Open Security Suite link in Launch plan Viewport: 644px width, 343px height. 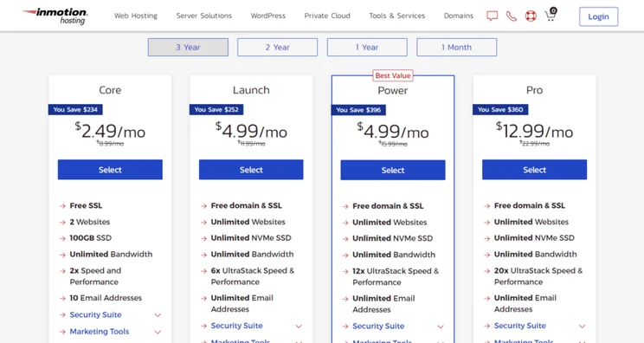[236, 326]
